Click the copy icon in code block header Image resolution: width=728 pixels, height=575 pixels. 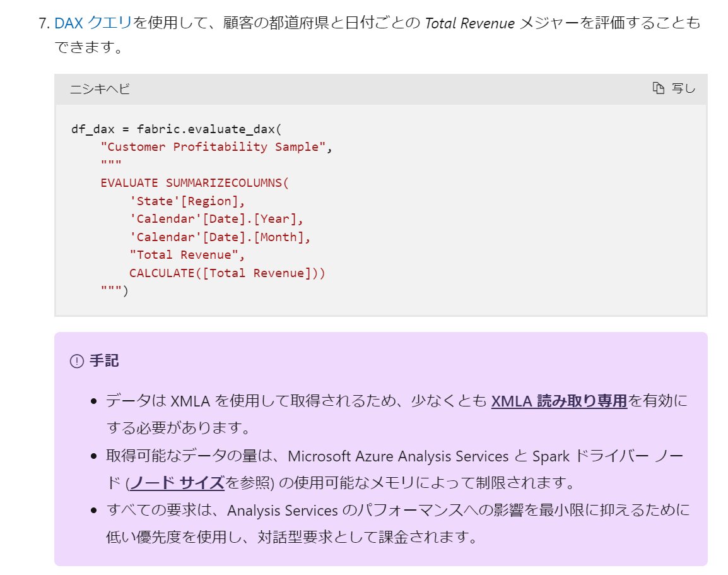659,88
